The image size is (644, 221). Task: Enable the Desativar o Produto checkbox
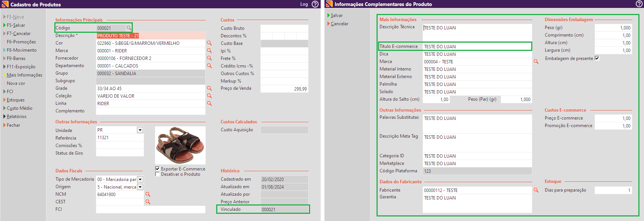[x=158, y=174]
